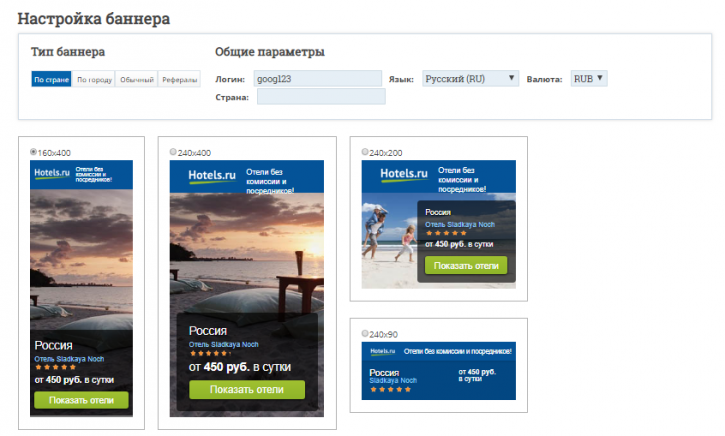The height and width of the screenshot is (436, 725).
Task: Select the 240x400 banner size radio button
Action: tap(173, 152)
